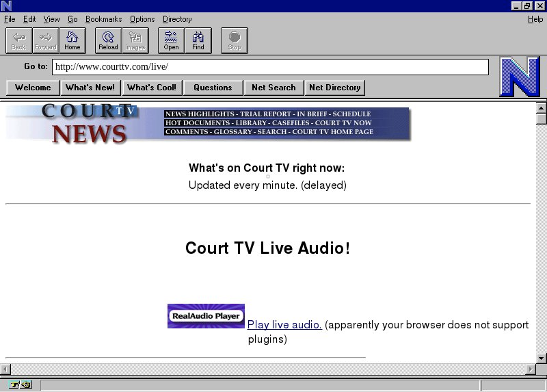Go to Home via toolbar icon
547x392 pixels.
(72, 40)
